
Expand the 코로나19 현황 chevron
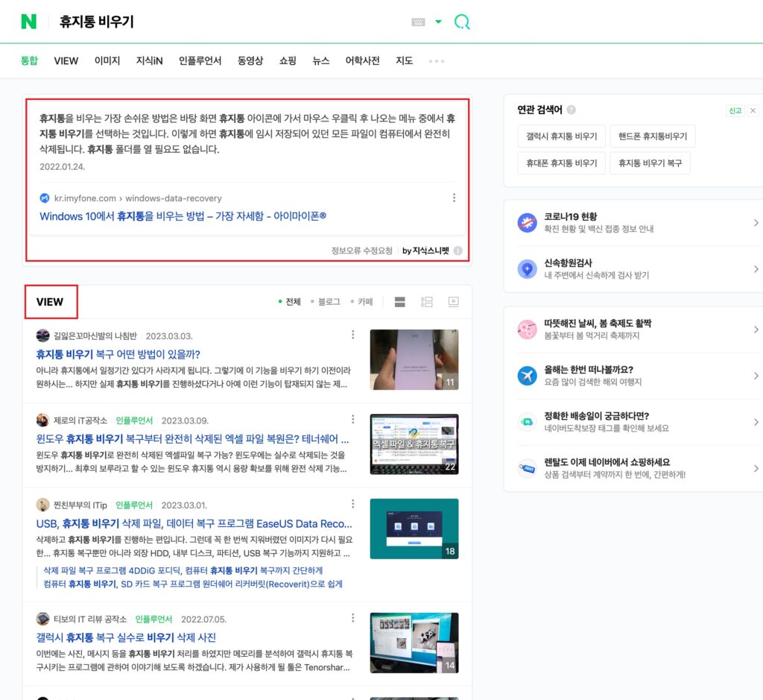tap(756, 223)
